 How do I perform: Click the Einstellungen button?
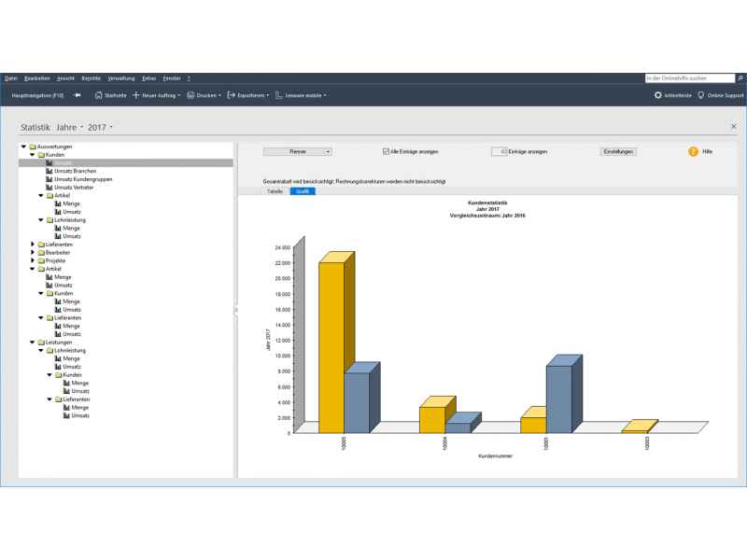(618, 151)
